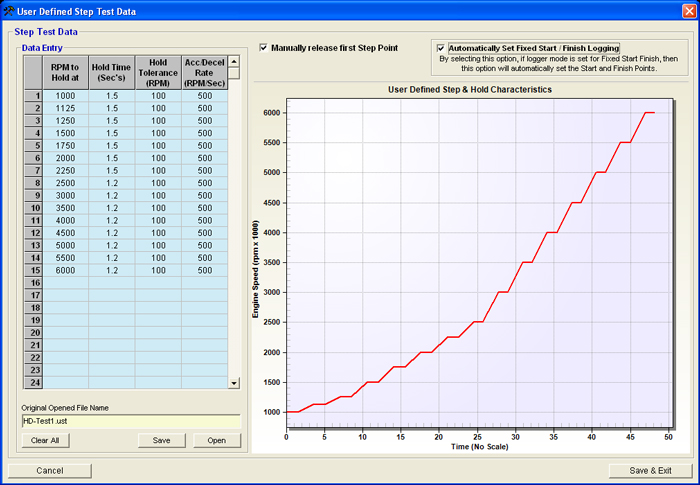Click the Save & Exit button
The image size is (700, 485).
pyautogui.click(x=650, y=470)
